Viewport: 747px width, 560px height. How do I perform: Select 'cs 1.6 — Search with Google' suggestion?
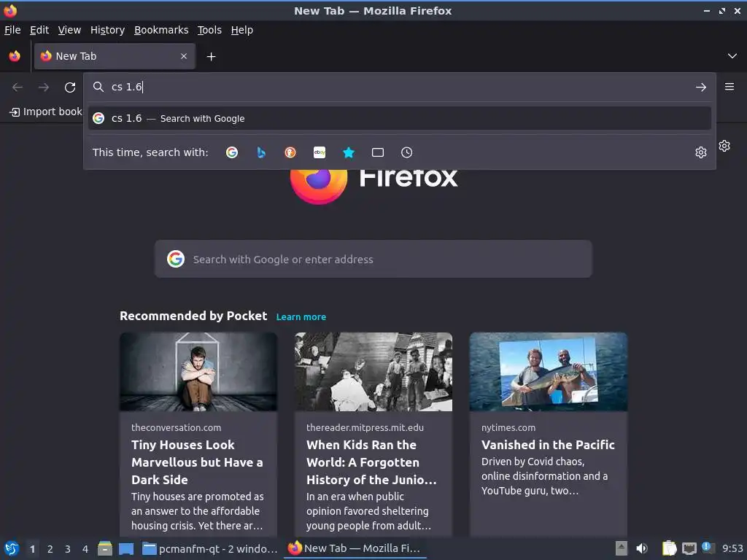[399, 118]
